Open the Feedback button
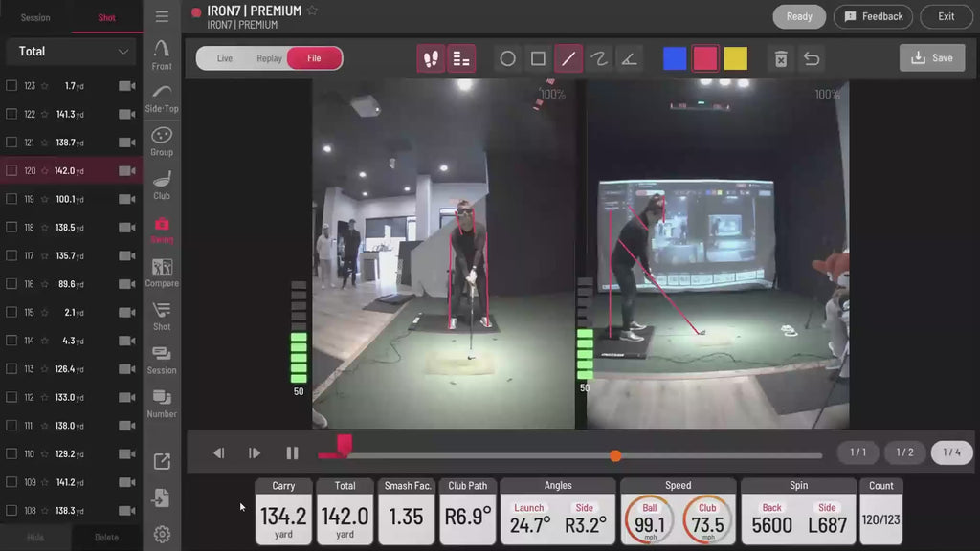The height and width of the screenshot is (551, 980). [x=873, y=17]
